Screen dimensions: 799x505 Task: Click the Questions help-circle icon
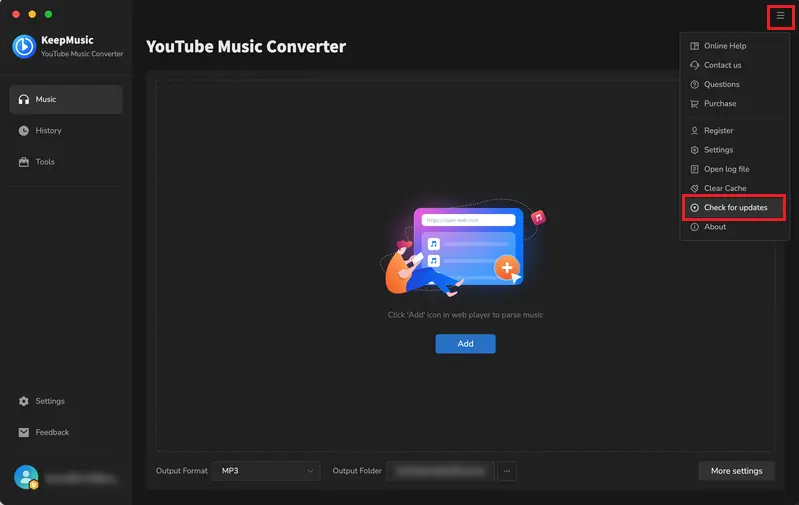point(694,85)
